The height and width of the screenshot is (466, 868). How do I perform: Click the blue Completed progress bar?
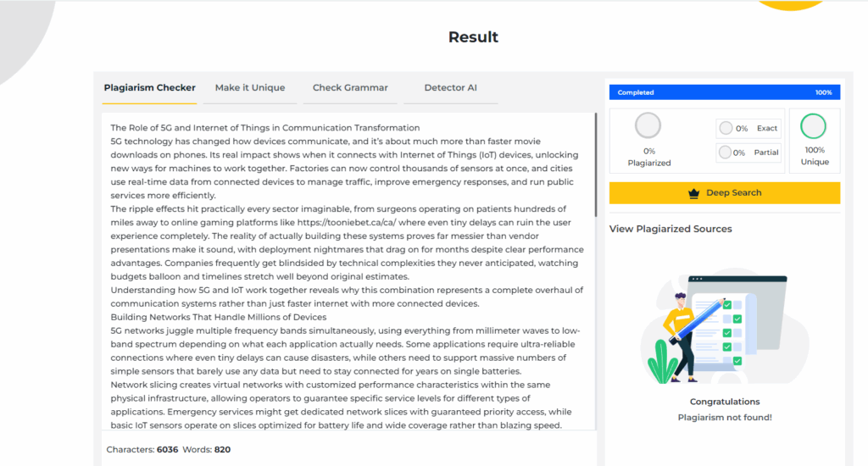click(x=725, y=92)
